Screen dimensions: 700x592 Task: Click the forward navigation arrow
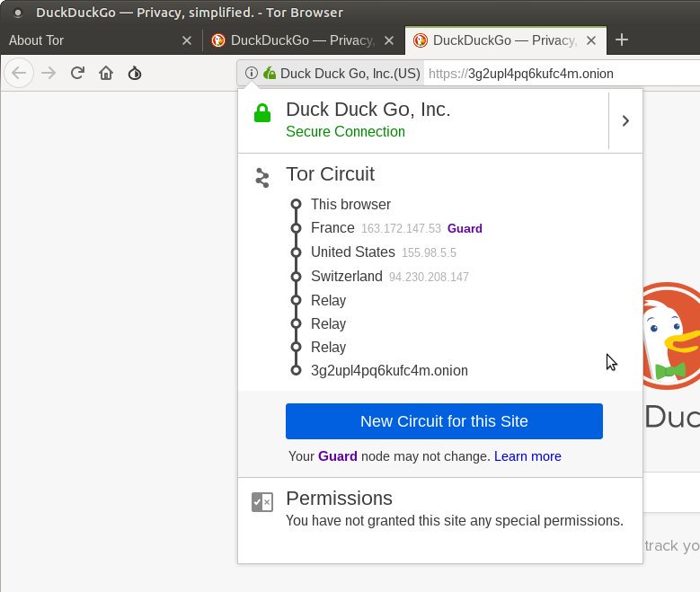tap(49, 73)
